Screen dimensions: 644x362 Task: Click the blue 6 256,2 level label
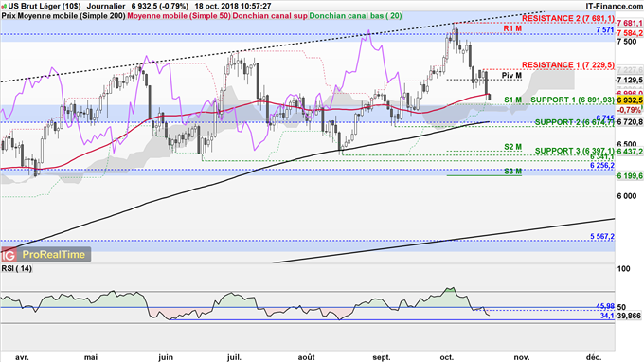click(602, 165)
